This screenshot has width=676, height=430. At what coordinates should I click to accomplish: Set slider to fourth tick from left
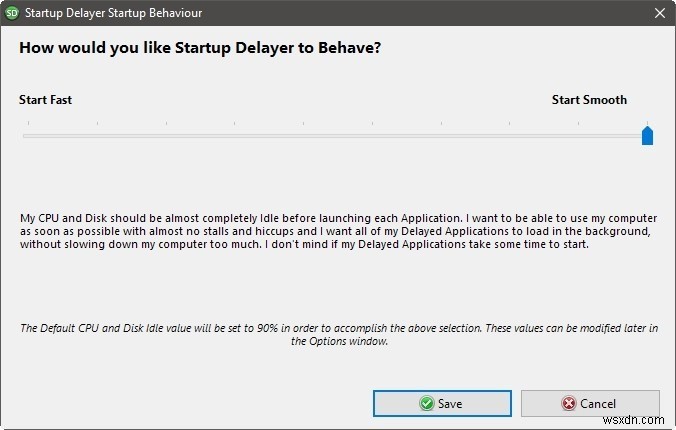tap(235, 135)
